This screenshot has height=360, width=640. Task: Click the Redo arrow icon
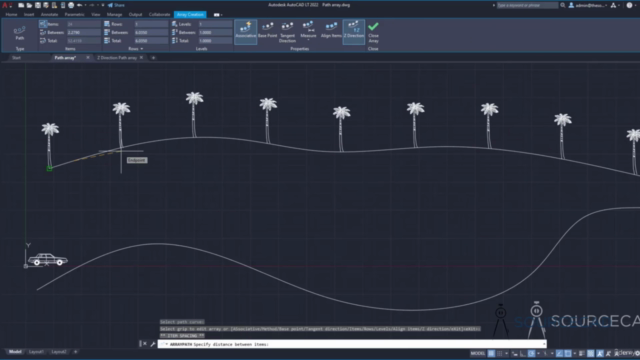tap(92, 5)
